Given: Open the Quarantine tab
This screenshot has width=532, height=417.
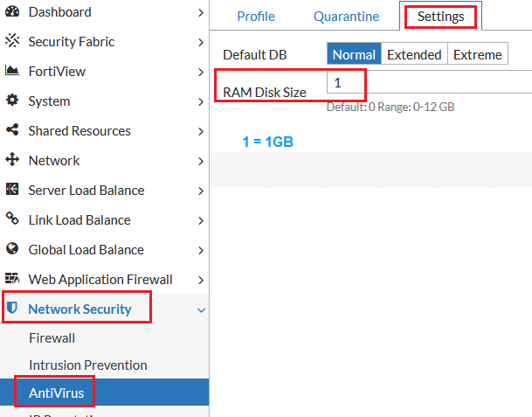Looking at the screenshot, I should (346, 17).
